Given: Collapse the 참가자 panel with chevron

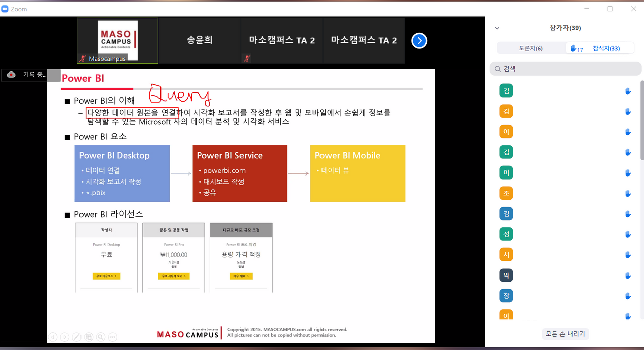Looking at the screenshot, I should coord(497,28).
